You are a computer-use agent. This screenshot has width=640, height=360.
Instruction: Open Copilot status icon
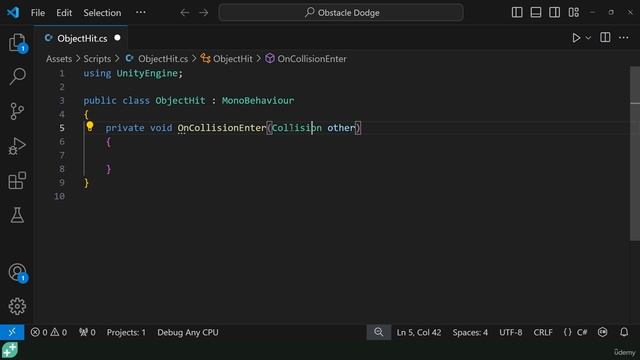[x=602, y=332]
